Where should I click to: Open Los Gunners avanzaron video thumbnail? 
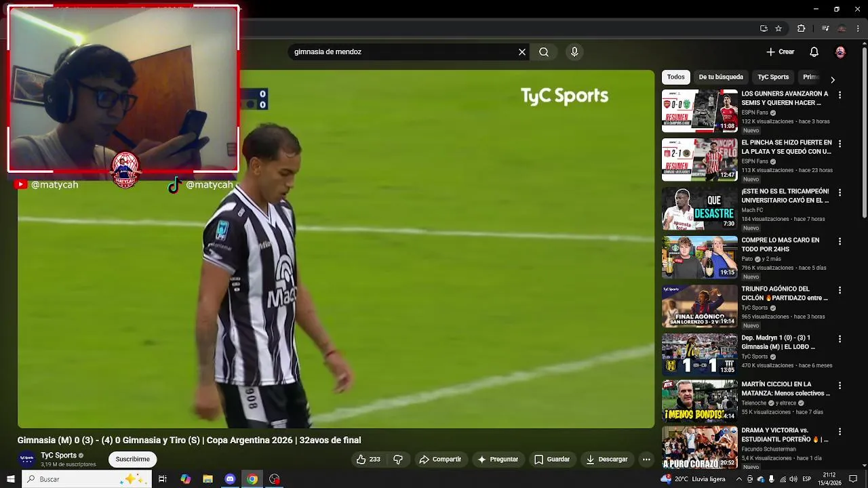coord(699,110)
